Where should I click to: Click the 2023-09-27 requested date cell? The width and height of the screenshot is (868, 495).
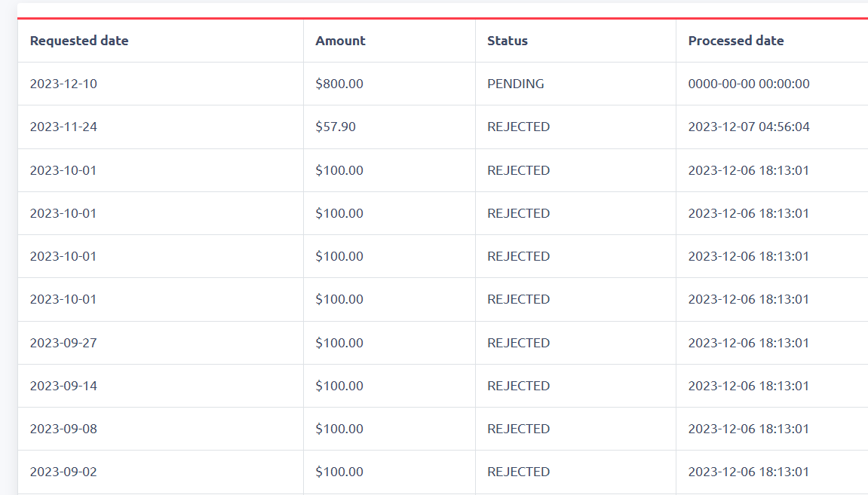[63, 343]
